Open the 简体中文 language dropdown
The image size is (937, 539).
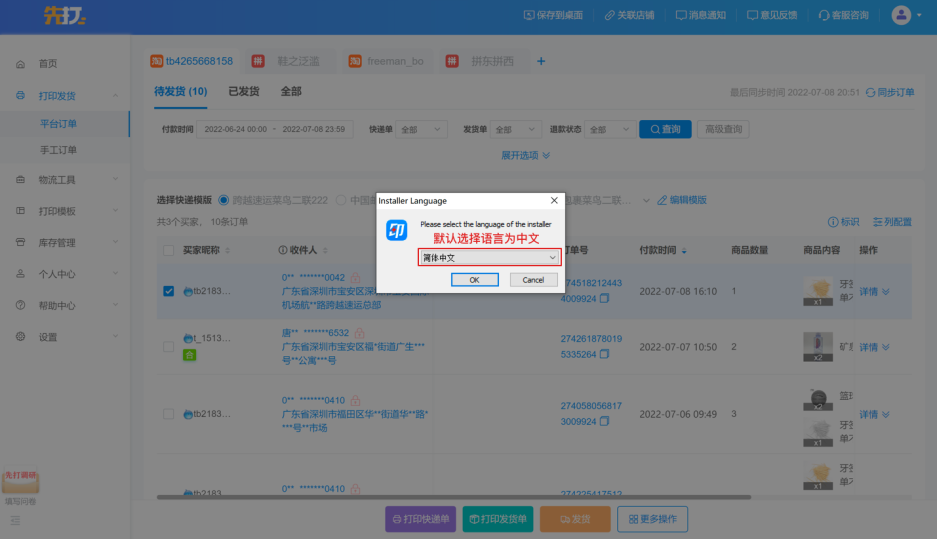point(489,258)
